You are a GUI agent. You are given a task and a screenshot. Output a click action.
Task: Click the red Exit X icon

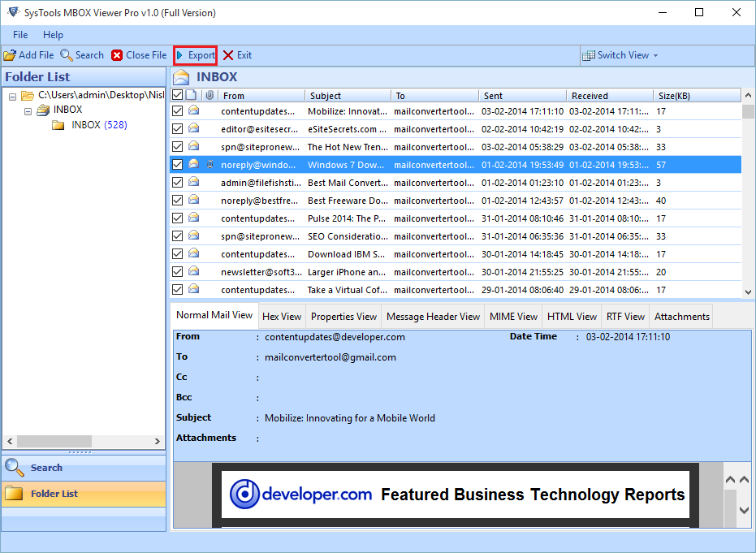(228, 55)
